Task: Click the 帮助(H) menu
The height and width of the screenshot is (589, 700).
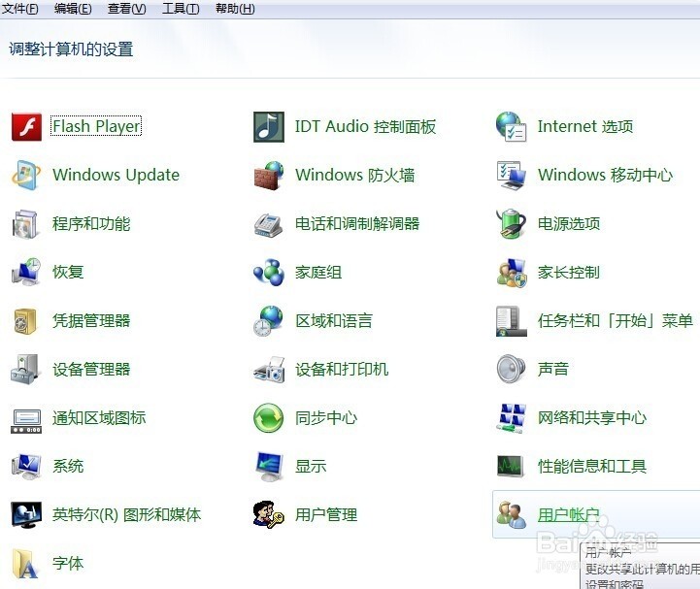Action: coord(235,9)
